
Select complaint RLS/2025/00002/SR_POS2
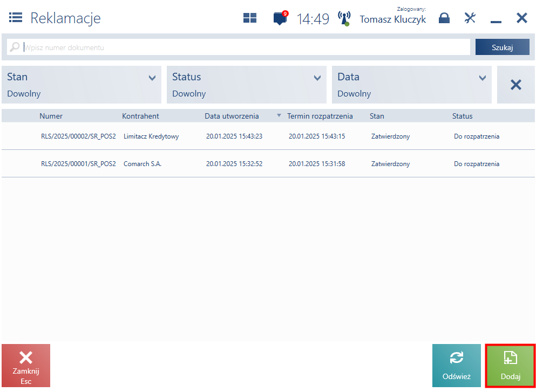(x=268, y=136)
